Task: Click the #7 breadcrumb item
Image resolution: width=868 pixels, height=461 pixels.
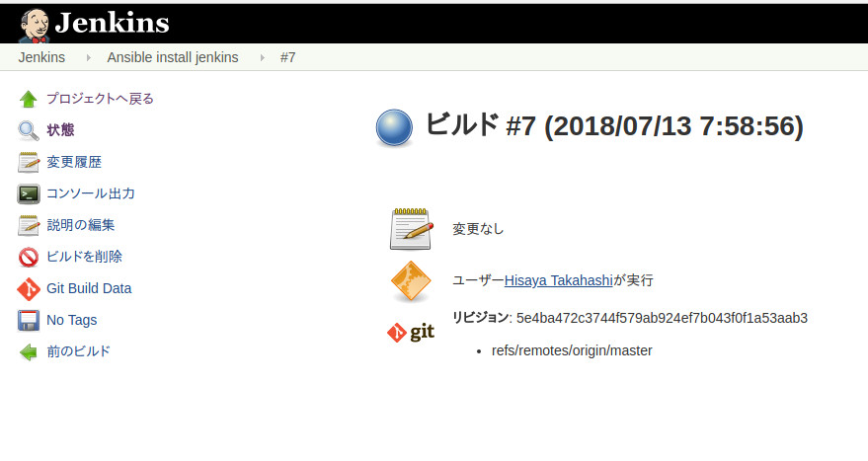Action: coord(288,57)
